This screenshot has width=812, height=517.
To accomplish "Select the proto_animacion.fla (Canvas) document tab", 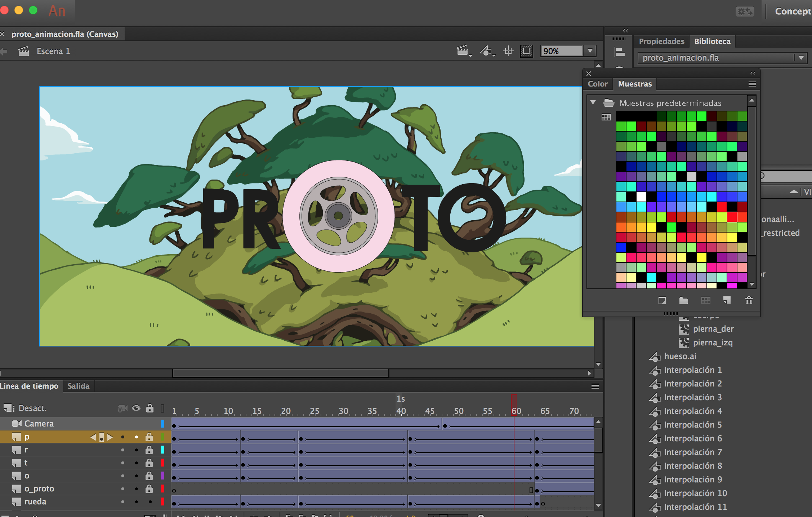I will click(x=65, y=34).
